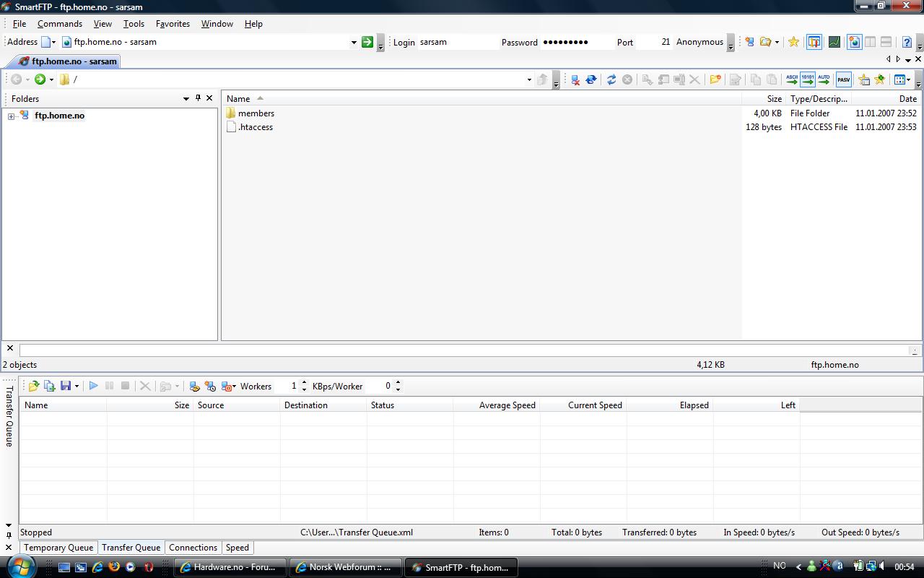Image resolution: width=924 pixels, height=578 pixels.
Task: Open local browser folder dropdown arrow
Action: tap(777, 42)
